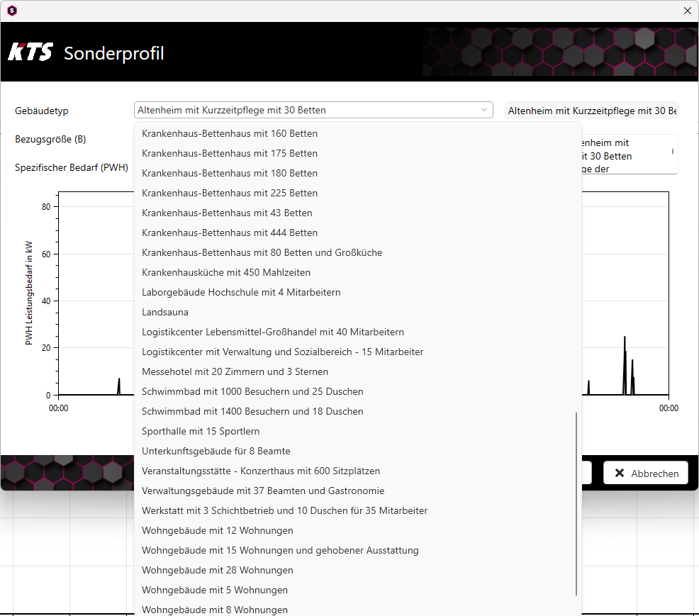The height and width of the screenshot is (616, 699).
Task: Choose Veranstaltungsstätte Konzerthaus mit 600 Sitzplätzen
Action: point(358,471)
